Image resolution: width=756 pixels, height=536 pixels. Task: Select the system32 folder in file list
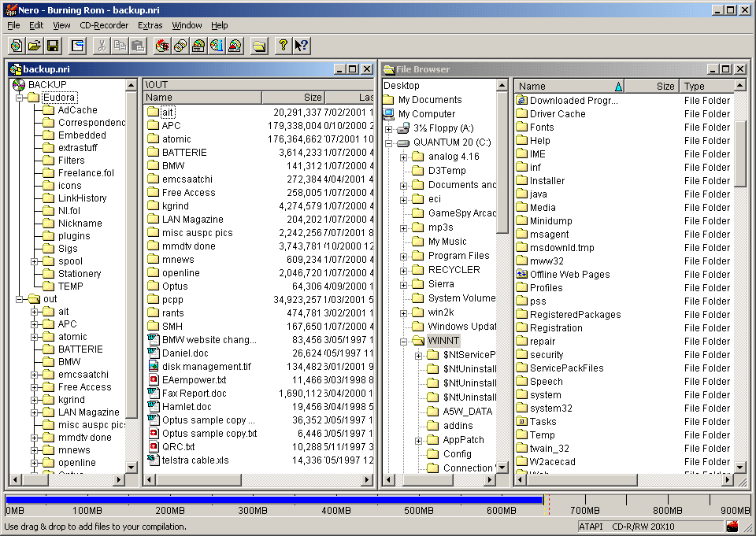[550, 408]
